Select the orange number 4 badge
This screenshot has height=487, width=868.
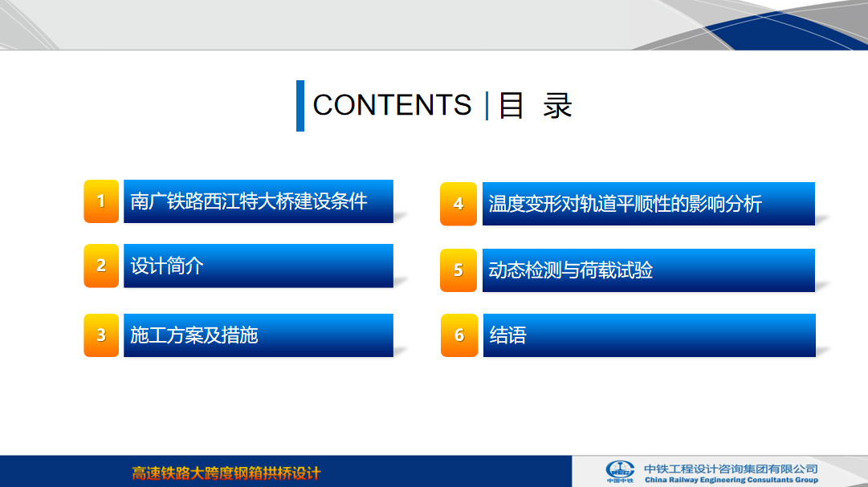[x=458, y=204]
